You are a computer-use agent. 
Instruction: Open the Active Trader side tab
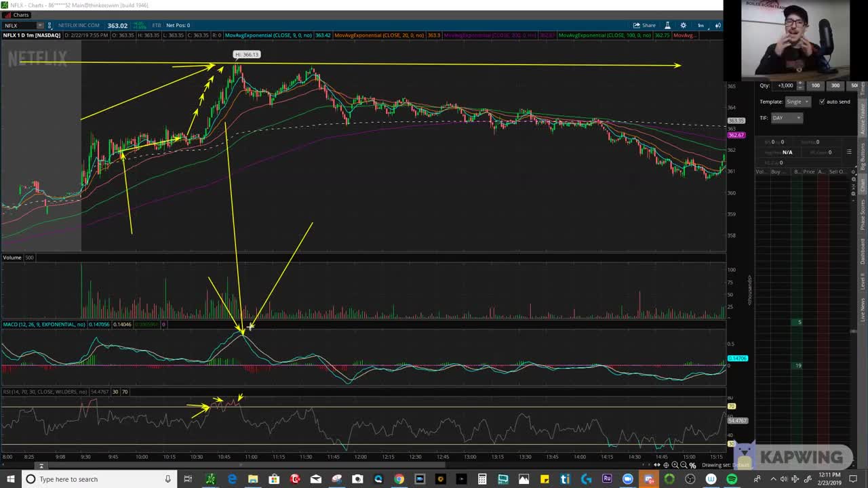863,119
